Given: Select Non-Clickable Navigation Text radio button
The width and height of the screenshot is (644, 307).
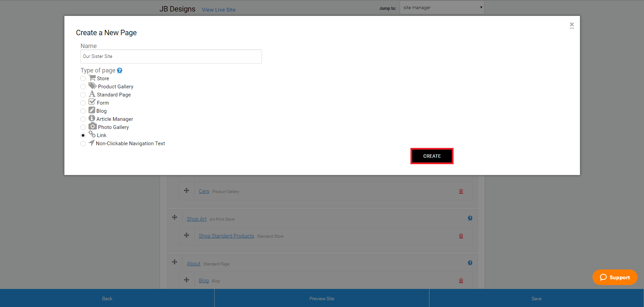Looking at the screenshot, I should click(x=83, y=144).
